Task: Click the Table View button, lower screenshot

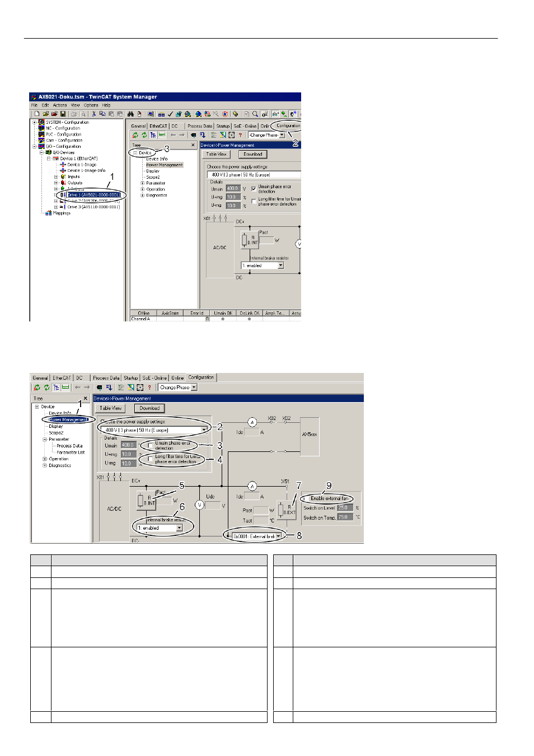Action: [111, 408]
